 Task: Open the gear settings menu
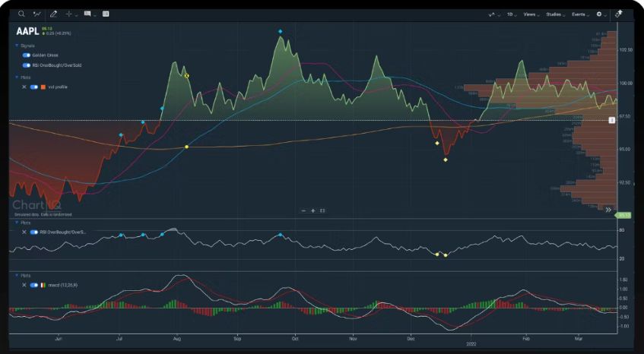601,14
